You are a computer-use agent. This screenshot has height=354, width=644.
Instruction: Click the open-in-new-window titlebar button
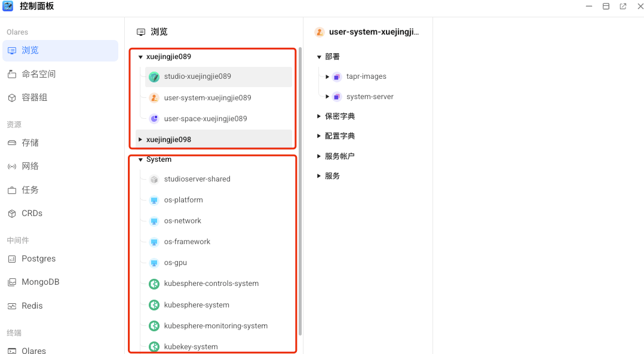[x=622, y=6]
